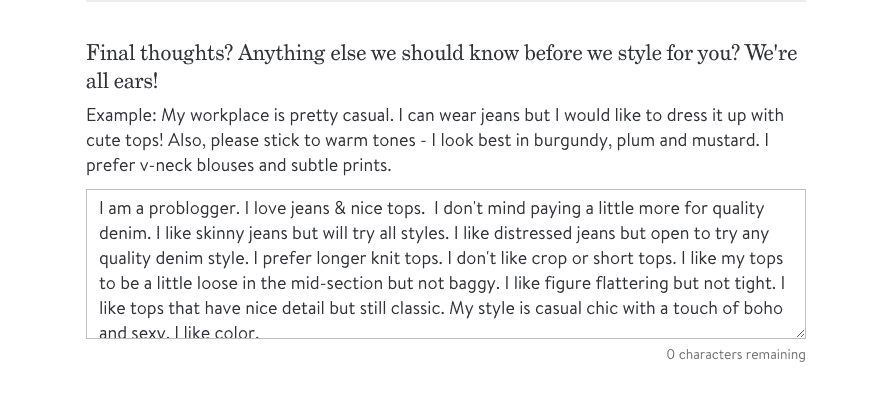896x394 pixels.
Task: Place cursor on the word 'problogger'
Action: tap(192, 209)
